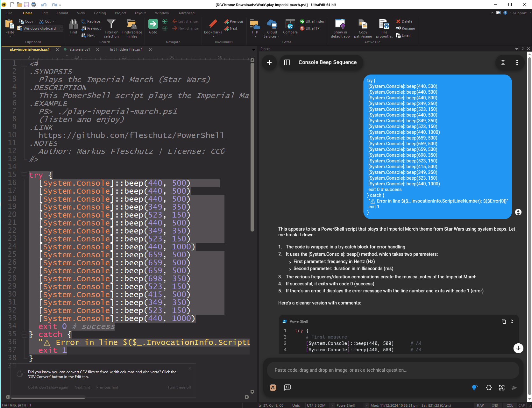The image size is (532, 408).
Task: Open the Compare files tool
Action: [290, 25]
